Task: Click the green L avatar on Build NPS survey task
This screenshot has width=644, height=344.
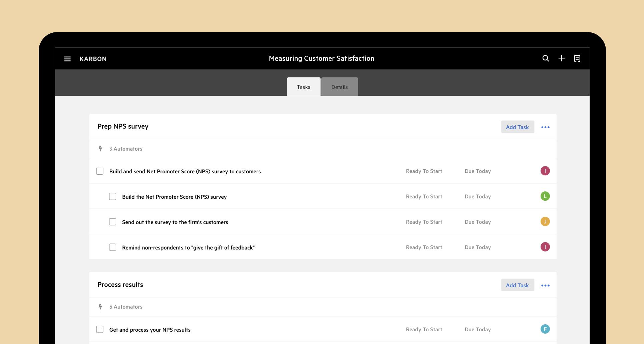Action: [x=545, y=196]
